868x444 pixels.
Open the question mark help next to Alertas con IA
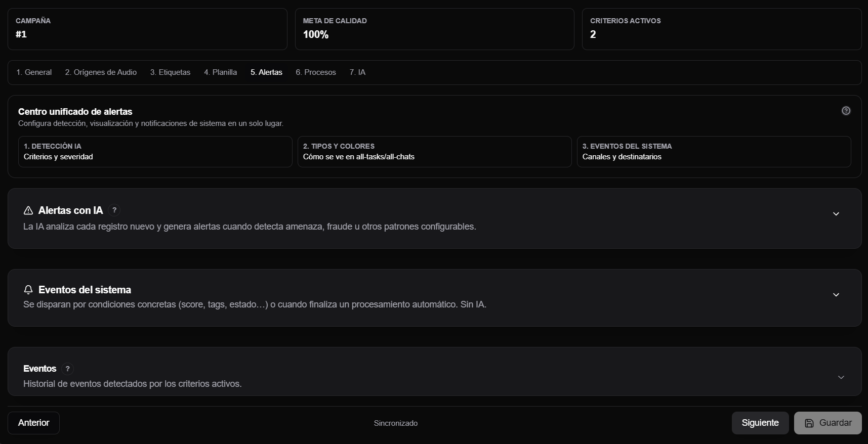click(114, 210)
